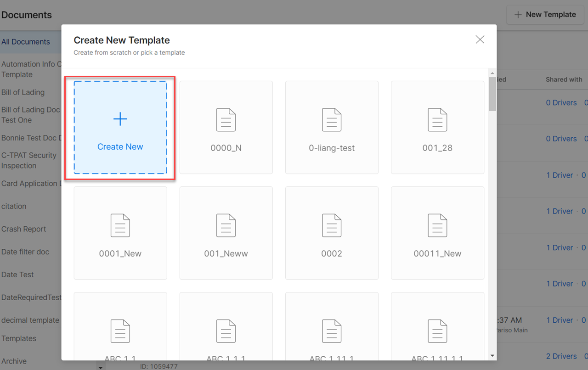Image resolution: width=588 pixels, height=370 pixels.
Task: Click the Create New label
Action: (x=120, y=147)
